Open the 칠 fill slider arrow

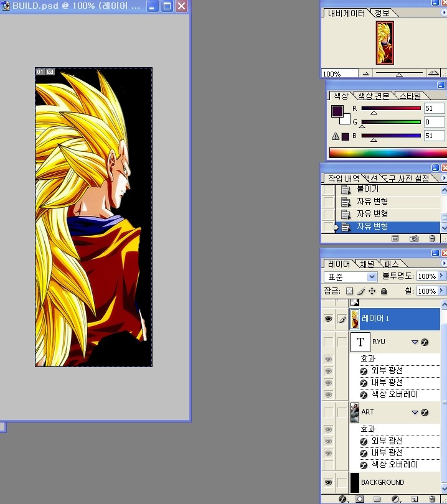(x=441, y=291)
